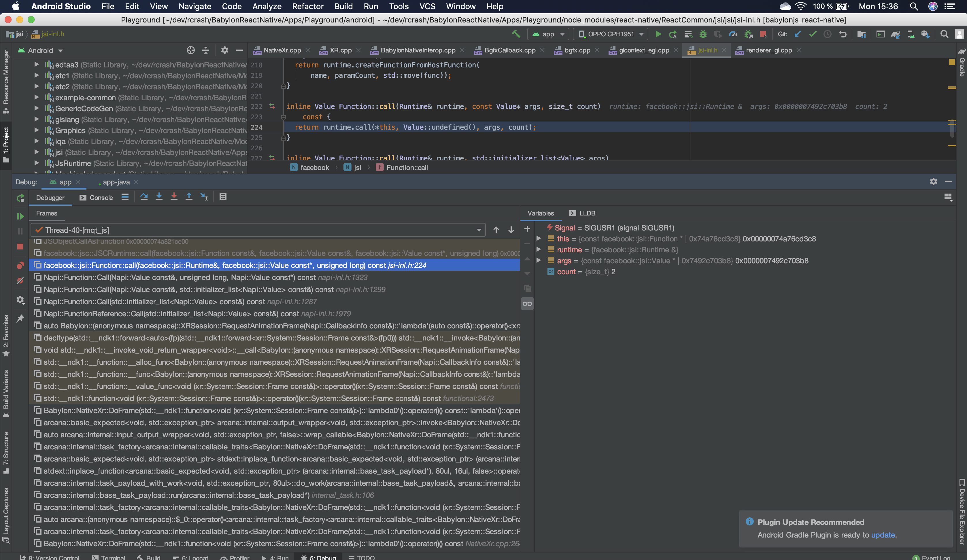Mute breakpoints in the debugger sidebar
This screenshot has height=560, width=967.
[20, 280]
